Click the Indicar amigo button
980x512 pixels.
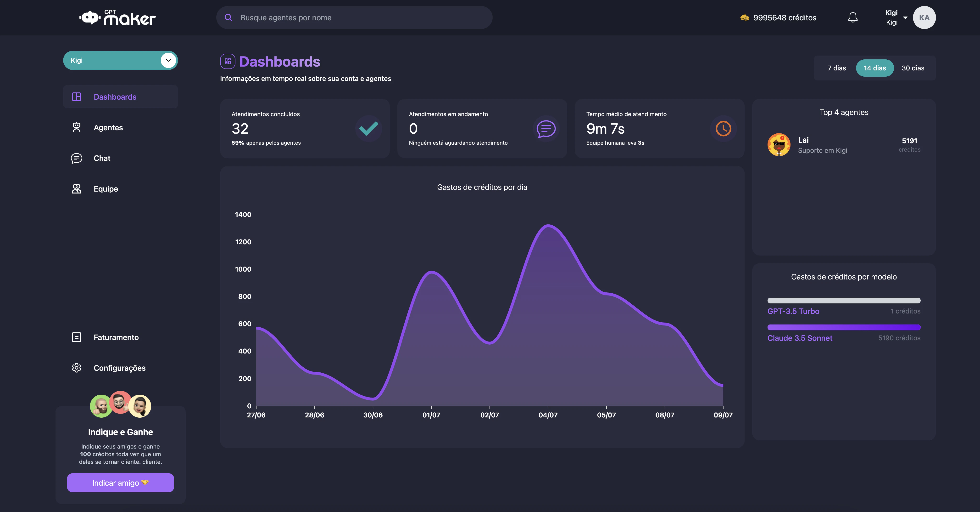point(120,483)
